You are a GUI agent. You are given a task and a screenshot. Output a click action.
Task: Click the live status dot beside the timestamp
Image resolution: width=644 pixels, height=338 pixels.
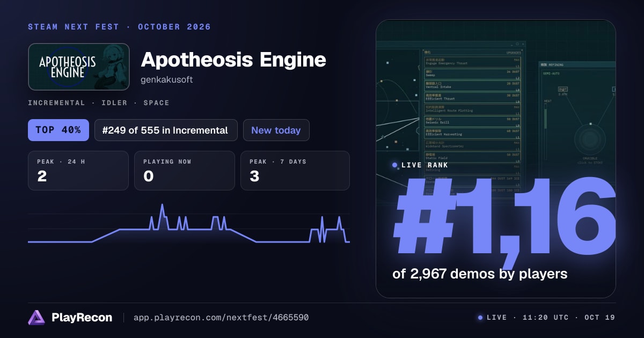[480, 318]
